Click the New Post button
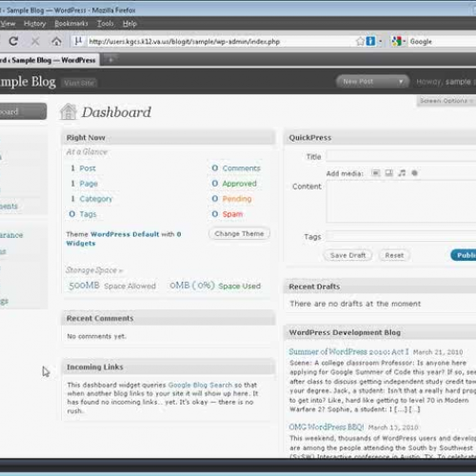 (358, 82)
